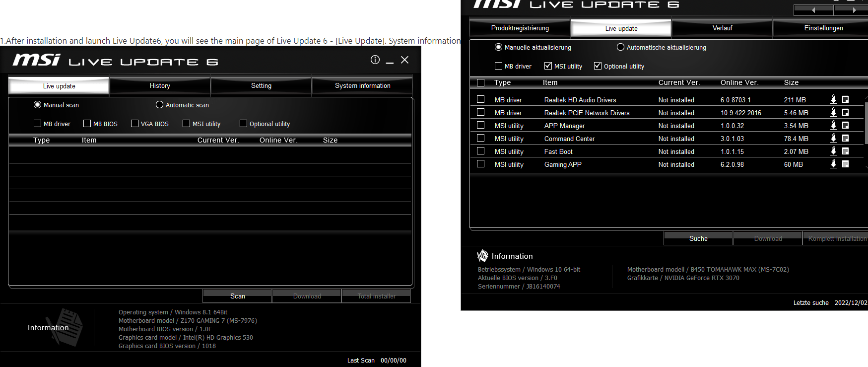Click the Item column header in right window
Image resolution: width=868 pixels, height=367 pixels.
[550, 82]
